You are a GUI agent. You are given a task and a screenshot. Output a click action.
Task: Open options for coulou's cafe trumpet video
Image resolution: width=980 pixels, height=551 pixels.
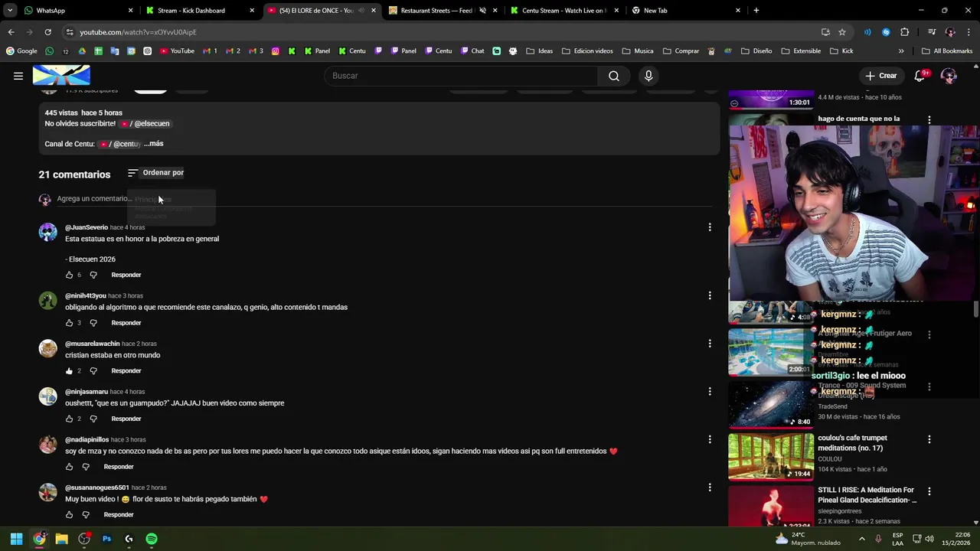[x=929, y=440]
